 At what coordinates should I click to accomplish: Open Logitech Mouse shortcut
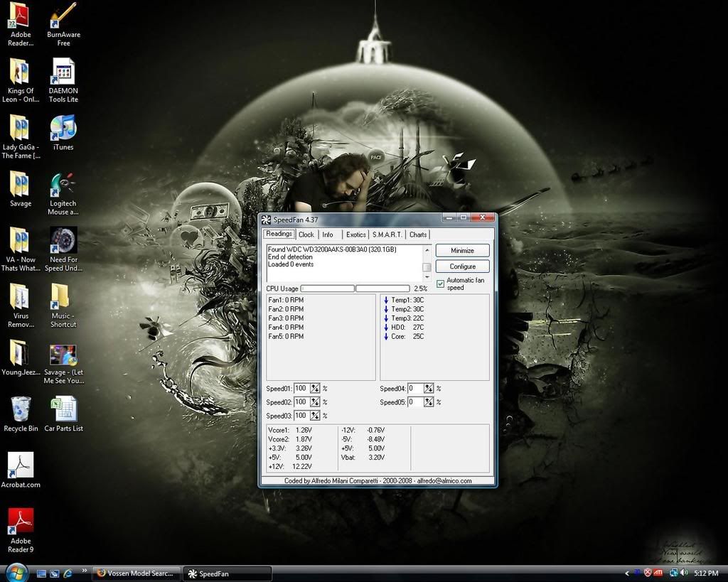pyautogui.click(x=63, y=193)
